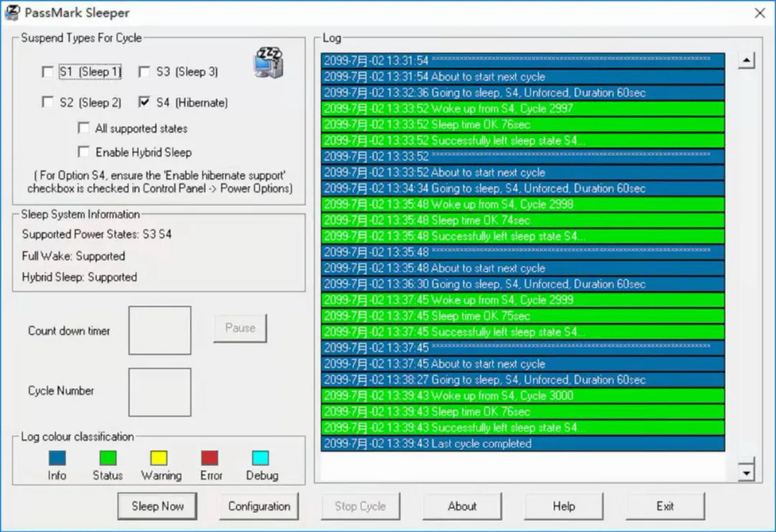This screenshot has height=532, width=776.
Task: Toggle Enable Hybrid Sleep checkbox
Action: tap(83, 152)
